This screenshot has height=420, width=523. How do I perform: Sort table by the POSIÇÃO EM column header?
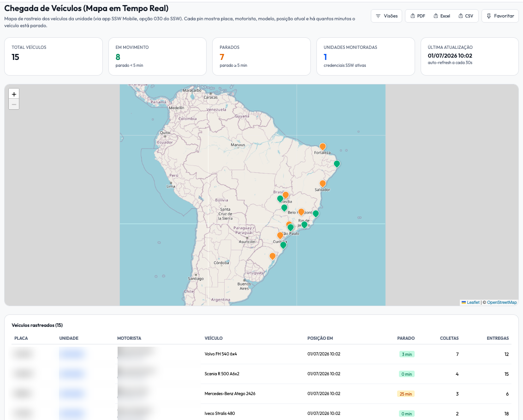[x=320, y=338]
